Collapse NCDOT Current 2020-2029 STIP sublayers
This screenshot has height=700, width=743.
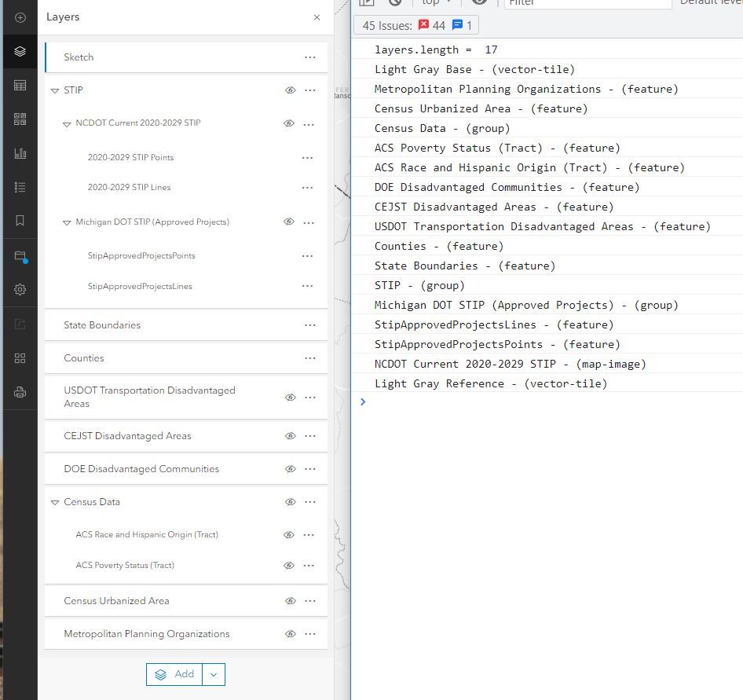[67, 124]
